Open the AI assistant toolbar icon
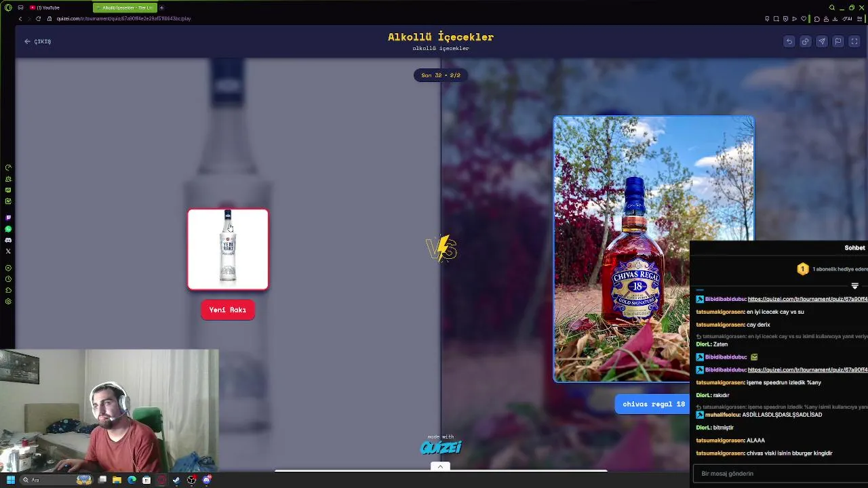868x488 pixels. point(847,19)
